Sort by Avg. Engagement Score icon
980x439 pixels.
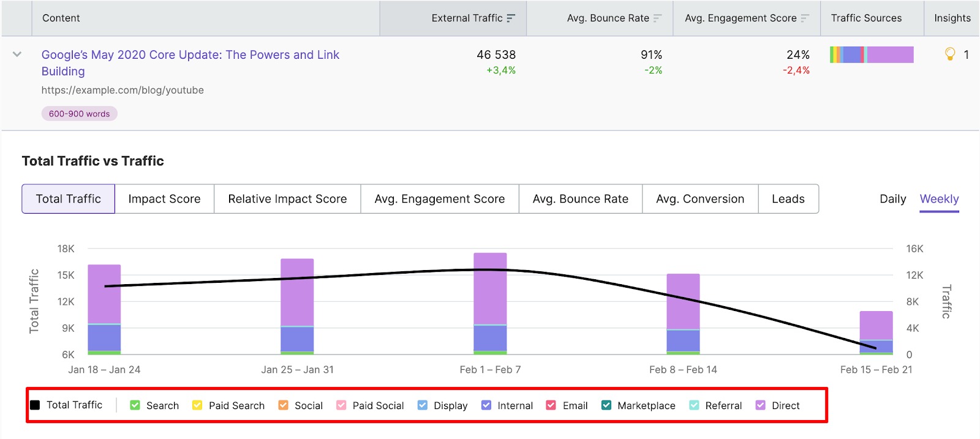click(x=805, y=18)
